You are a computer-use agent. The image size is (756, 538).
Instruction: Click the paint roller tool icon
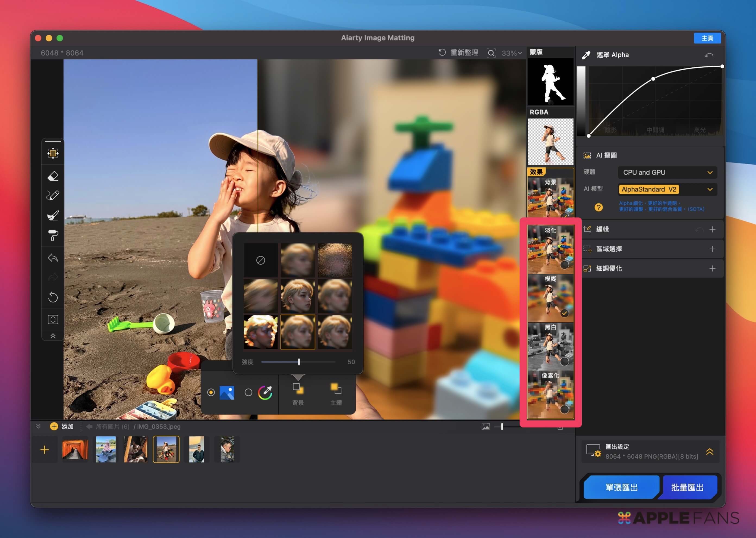pos(53,236)
